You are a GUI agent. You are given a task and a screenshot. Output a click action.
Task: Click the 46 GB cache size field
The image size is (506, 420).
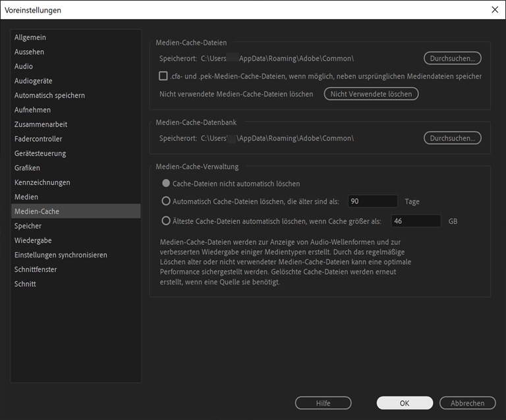416,221
